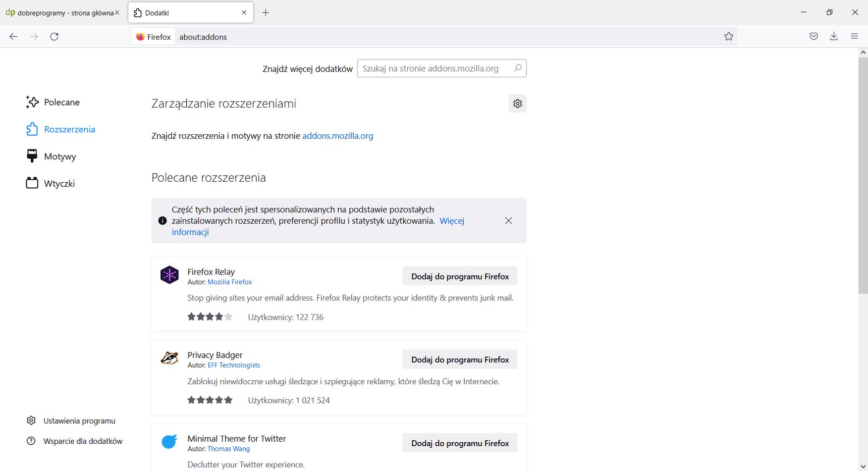Open the Mozilla Firefox author link

tap(230, 282)
